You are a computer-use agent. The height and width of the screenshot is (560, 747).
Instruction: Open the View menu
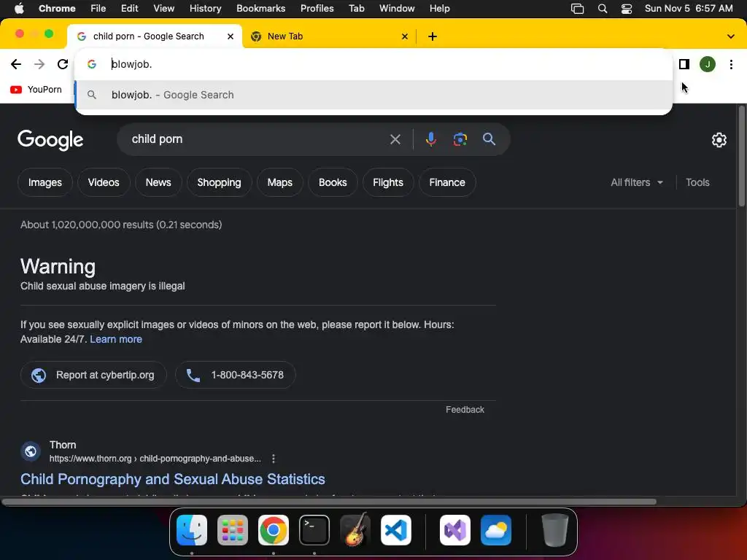(x=163, y=8)
